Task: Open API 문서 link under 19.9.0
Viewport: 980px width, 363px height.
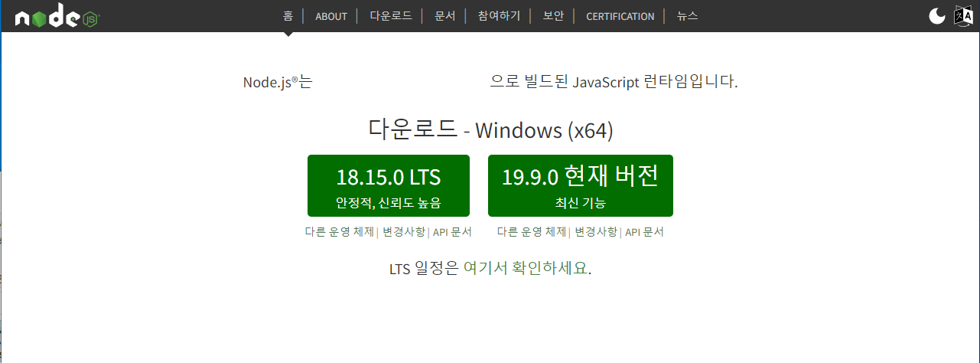Action: pos(644,232)
